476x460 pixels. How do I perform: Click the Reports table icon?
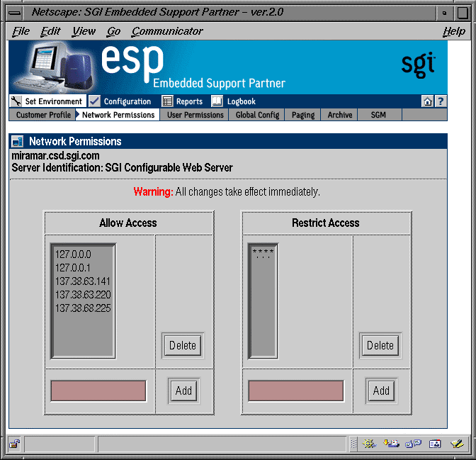click(x=167, y=101)
